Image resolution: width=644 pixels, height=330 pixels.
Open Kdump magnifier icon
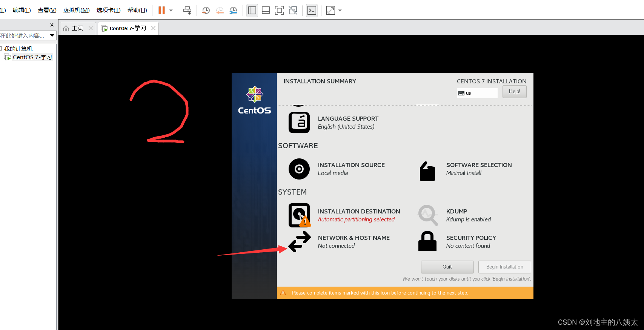(427, 215)
